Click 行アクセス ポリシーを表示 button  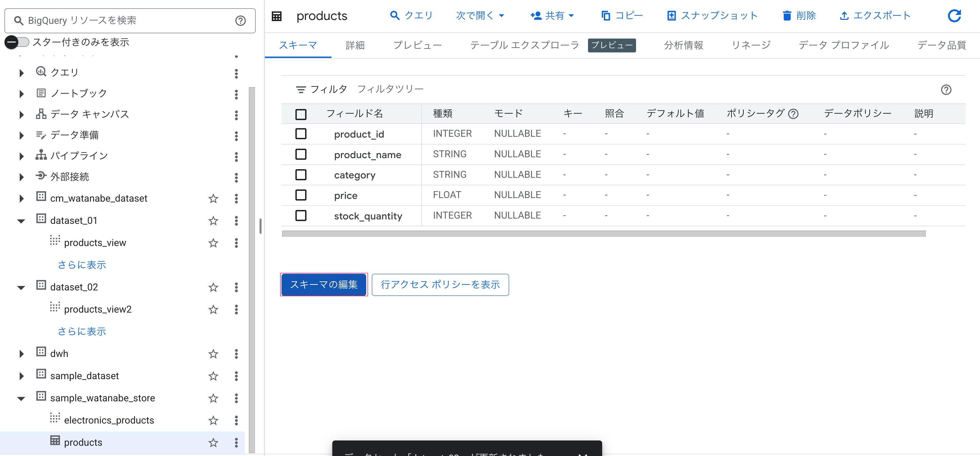[440, 285]
